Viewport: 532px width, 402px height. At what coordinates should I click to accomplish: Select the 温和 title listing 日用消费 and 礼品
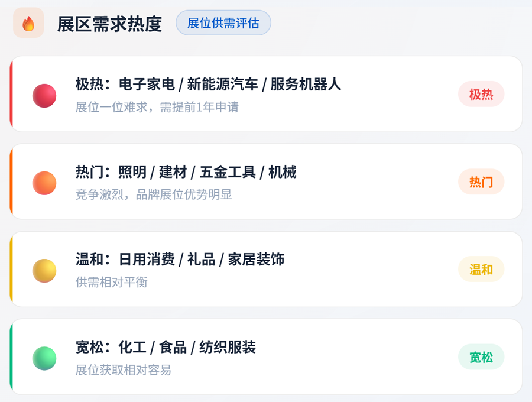pyautogui.click(x=180, y=260)
